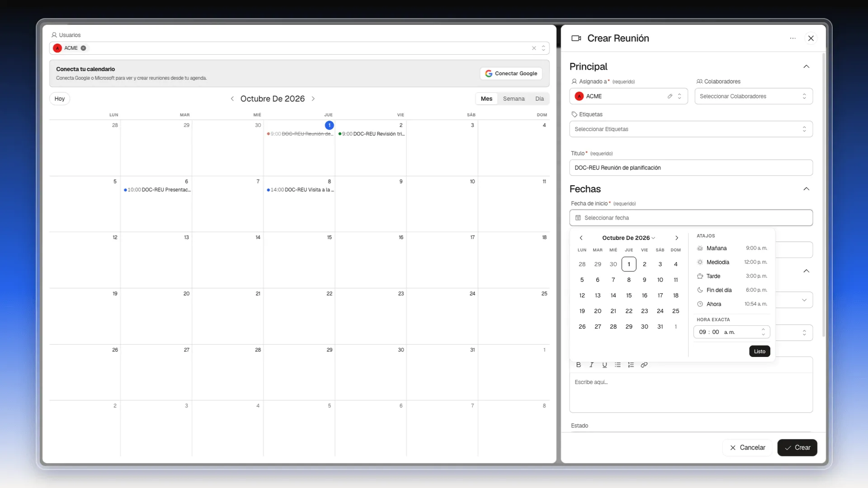Screen dimensions: 868x488
Task: Show next month in date picker
Action: pos(677,238)
